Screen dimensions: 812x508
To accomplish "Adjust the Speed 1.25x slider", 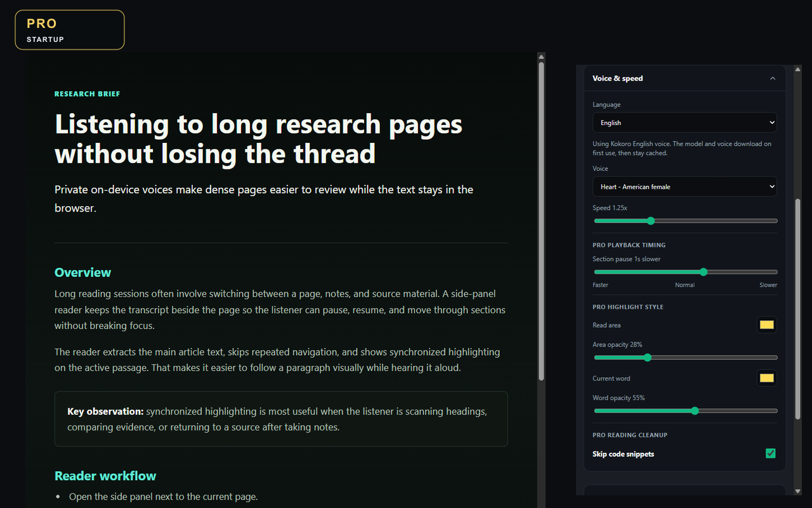I will [x=685, y=221].
